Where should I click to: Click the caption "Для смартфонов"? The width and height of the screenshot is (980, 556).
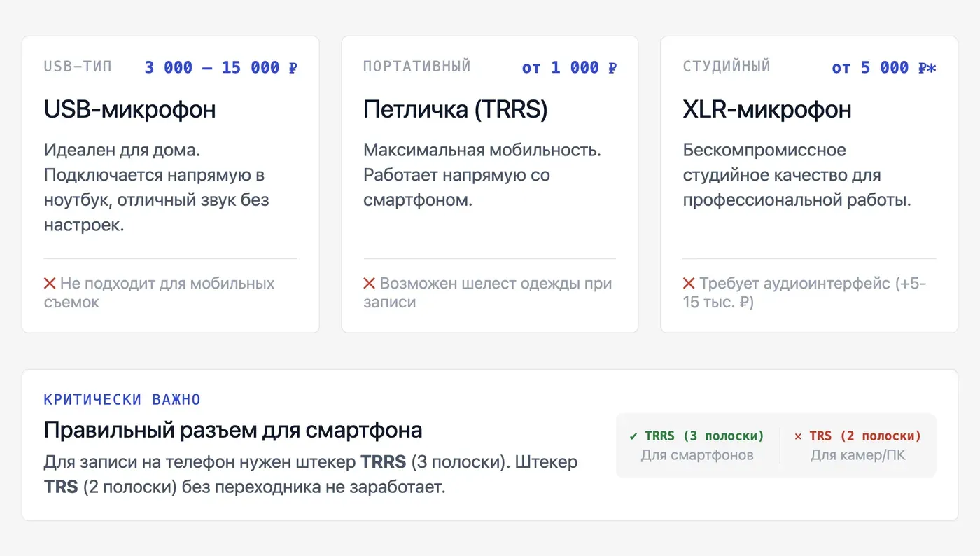click(697, 455)
